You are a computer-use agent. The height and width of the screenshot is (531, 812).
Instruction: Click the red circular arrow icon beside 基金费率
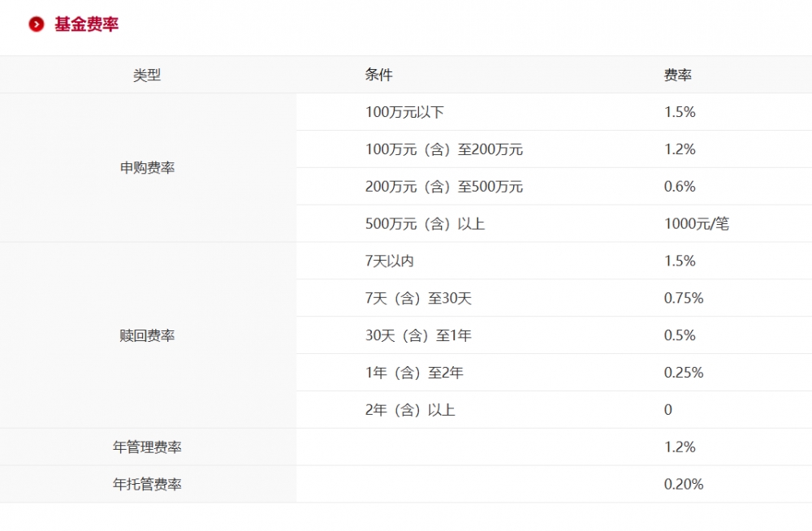pyautogui.click(x=35, y=25)
